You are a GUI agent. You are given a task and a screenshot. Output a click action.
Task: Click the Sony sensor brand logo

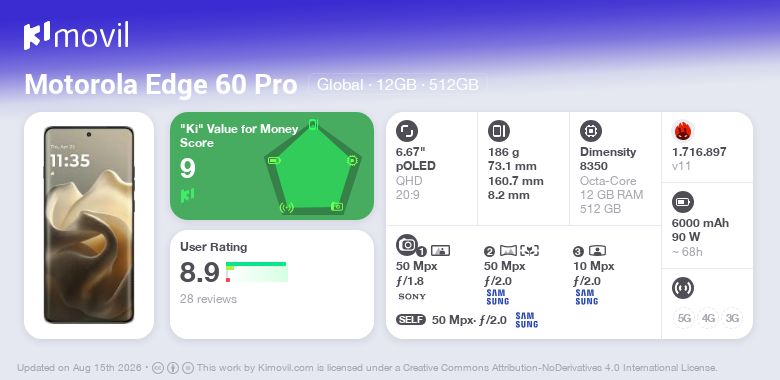coord(412,297)
